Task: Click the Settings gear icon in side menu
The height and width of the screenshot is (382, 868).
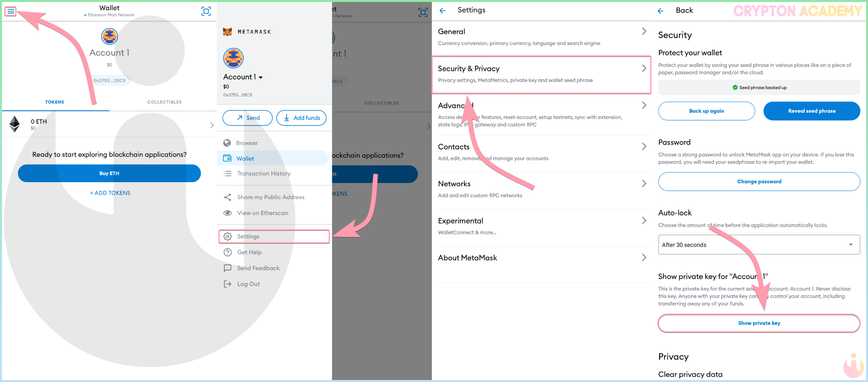Action: tap(227, 236)
